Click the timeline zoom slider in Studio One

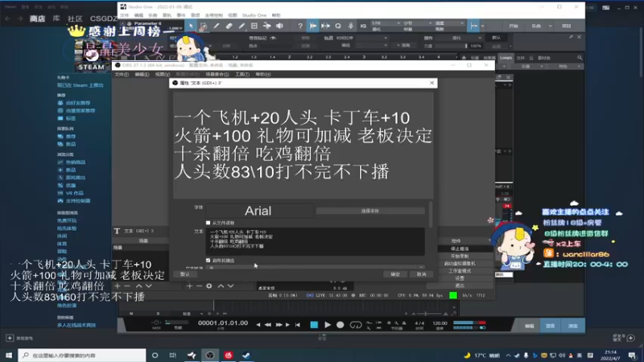[x=430, y=314]
